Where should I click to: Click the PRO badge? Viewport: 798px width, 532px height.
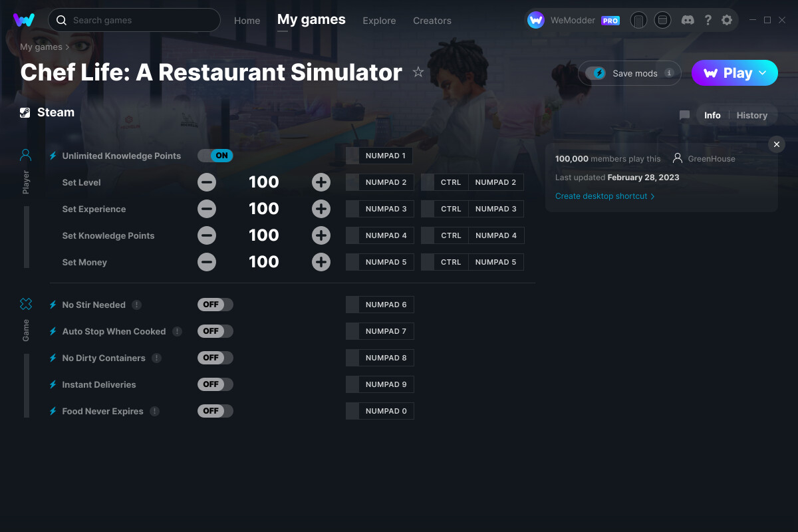[x=610, y=21]
